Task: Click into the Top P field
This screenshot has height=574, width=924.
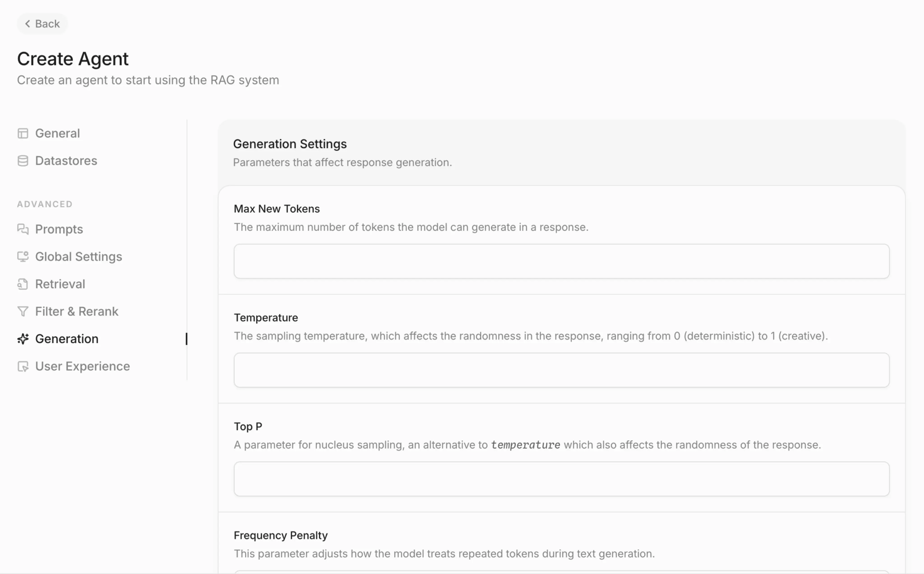Action: point(561,479)
